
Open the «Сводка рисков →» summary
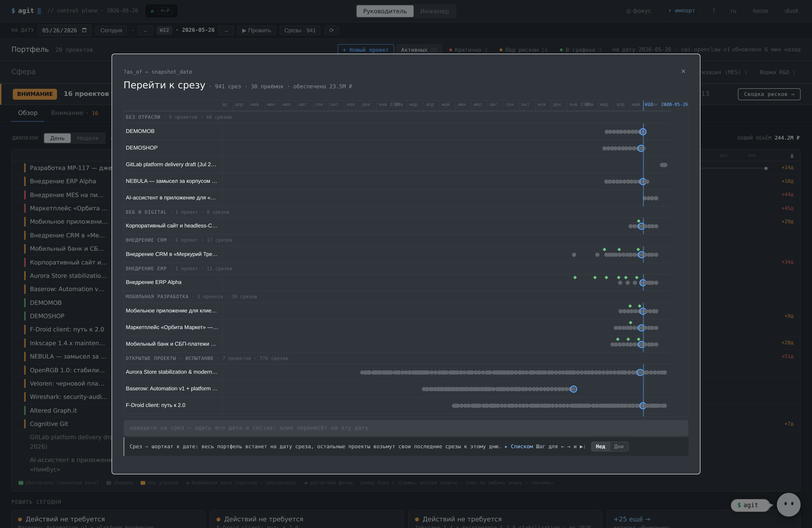(769, 94)
